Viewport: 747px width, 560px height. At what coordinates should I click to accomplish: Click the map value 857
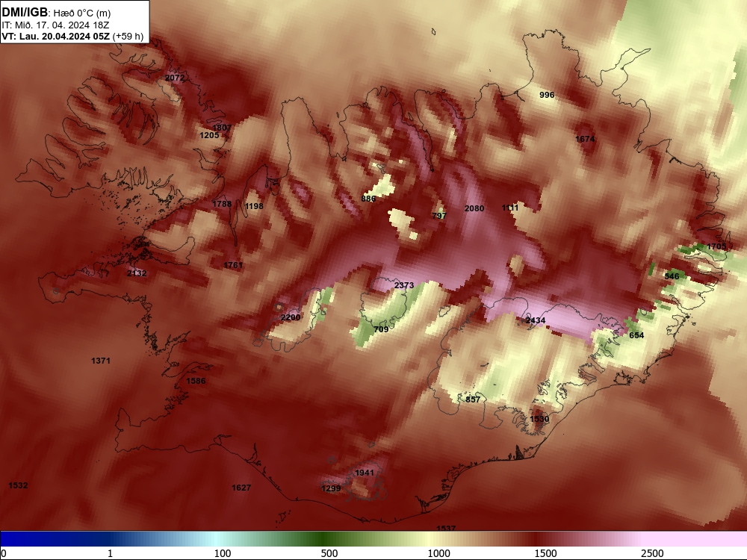tap(473, 399)
